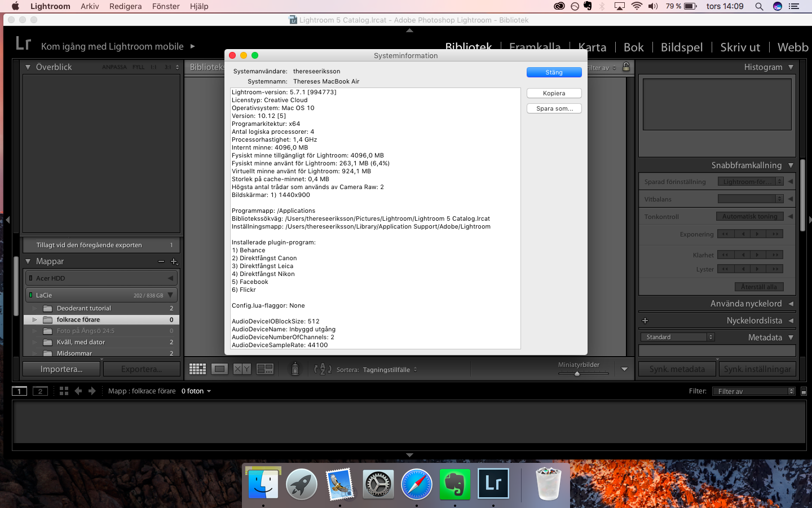This screenshot has height=508, width=812.
Task: Toggle the filter lock padlock icon
Action: tap(626, 67)
